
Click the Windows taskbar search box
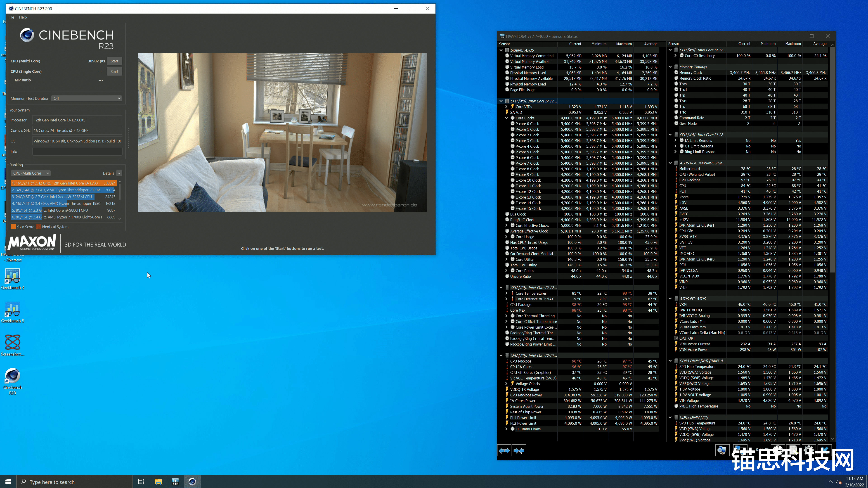coord(74,482)
